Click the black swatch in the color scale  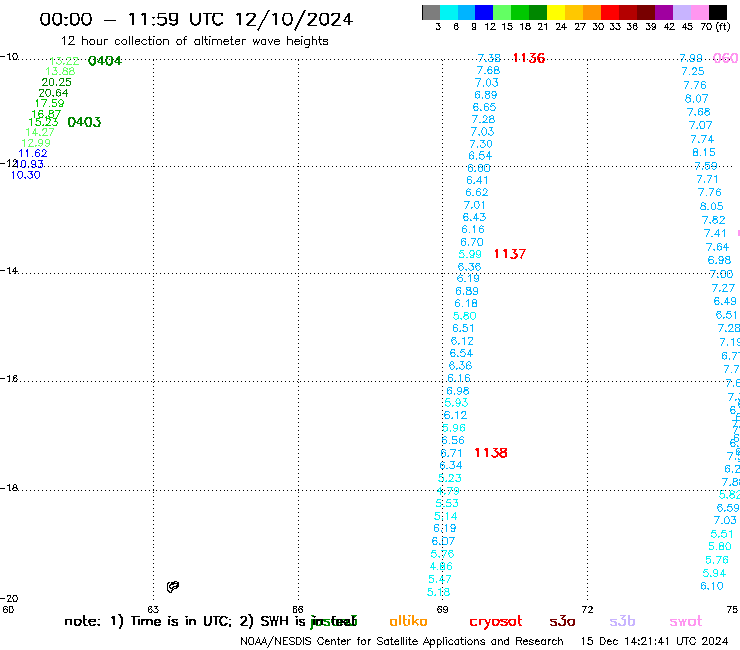pos(718,12)
